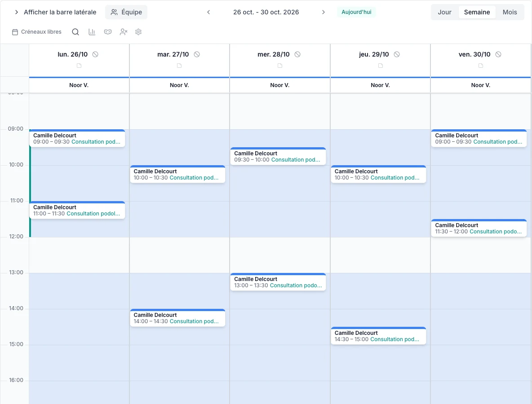Screen dimensions: 532x404
Task: Open Monday 11:00 – 11:30 Camille Delcourt appointment
Action: [x=77, y=210]
